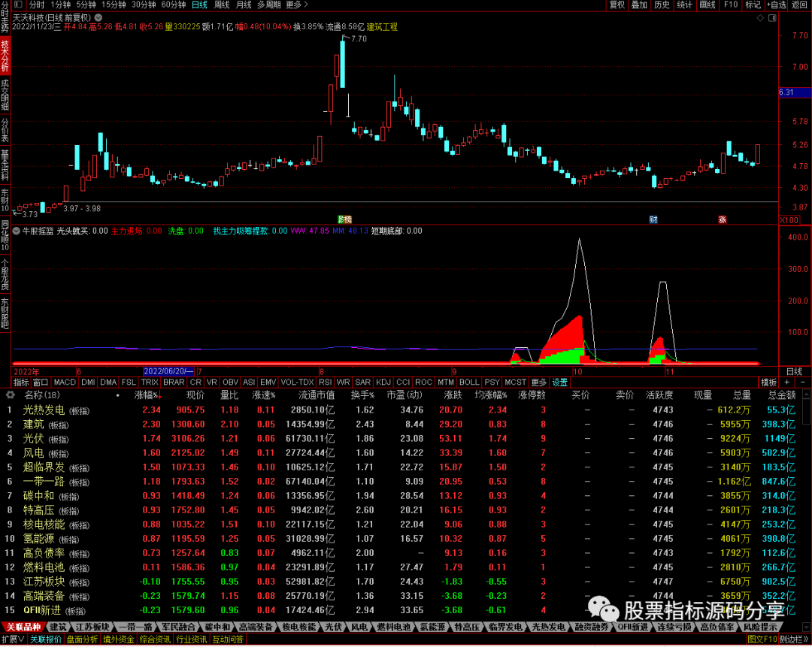Open the 图文F10 link at bottom right
The width and height of the screenshot is (812, 647).
[x=762, y=639]
